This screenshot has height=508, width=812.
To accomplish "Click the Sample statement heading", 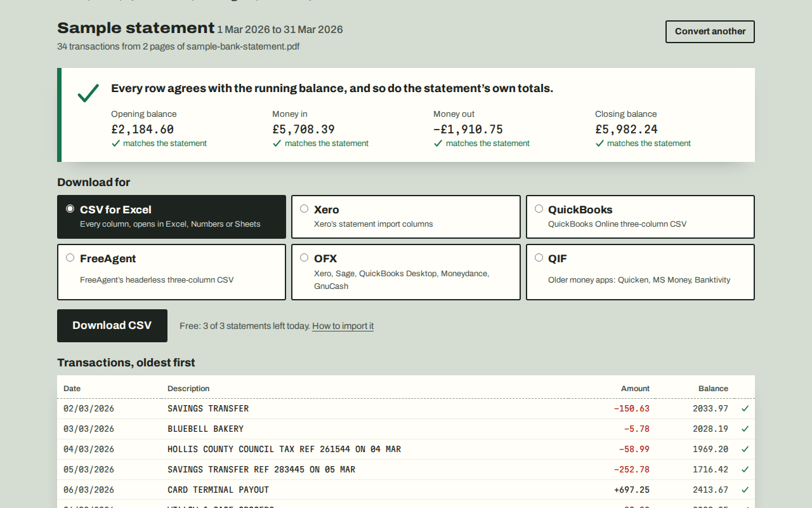I will point(136,28).
